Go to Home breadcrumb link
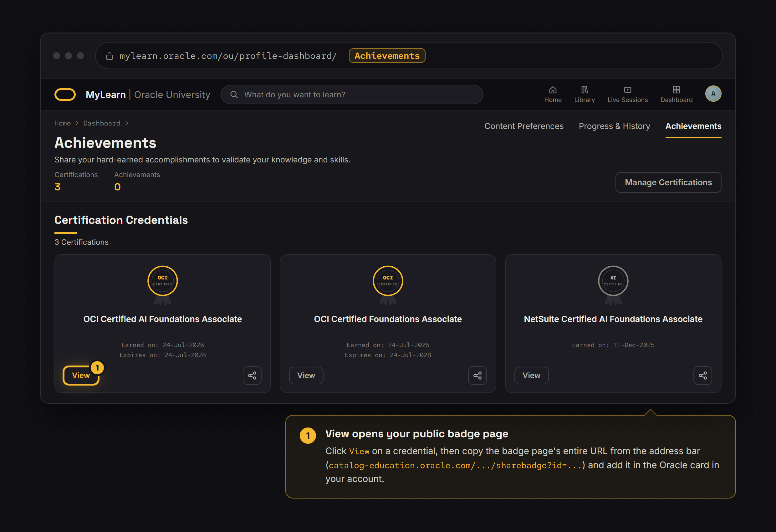 (63, 123)
